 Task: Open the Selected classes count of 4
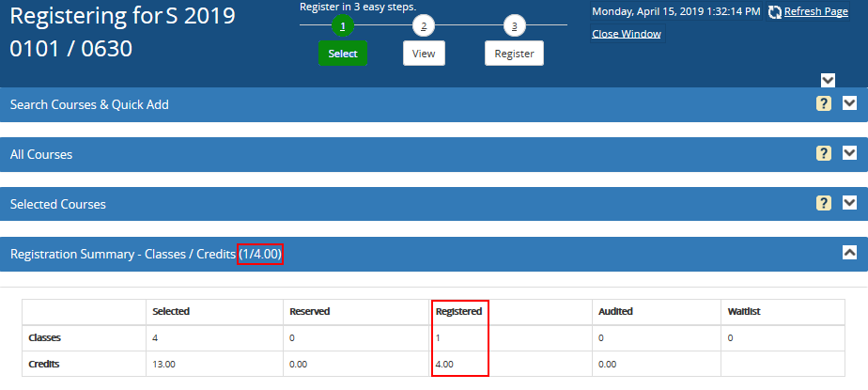pyautogui.click(x=154, y=336)
